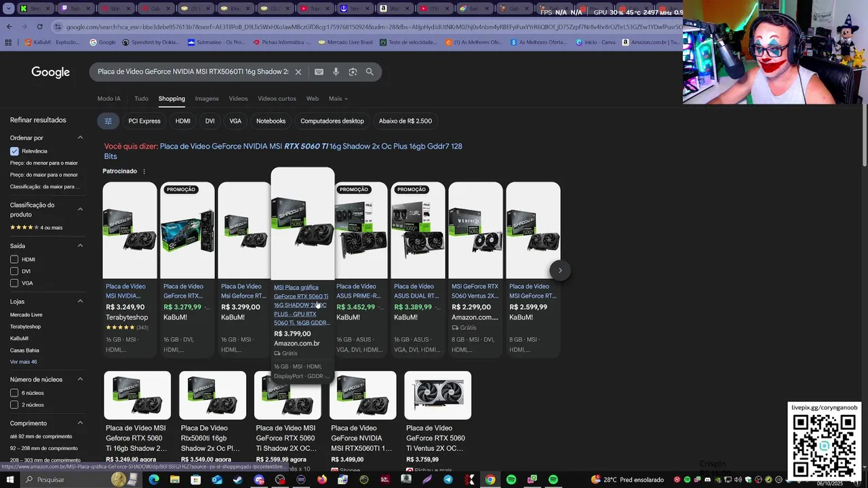Open the filter settings icon beside PCI Express

(x=108, y=121)
